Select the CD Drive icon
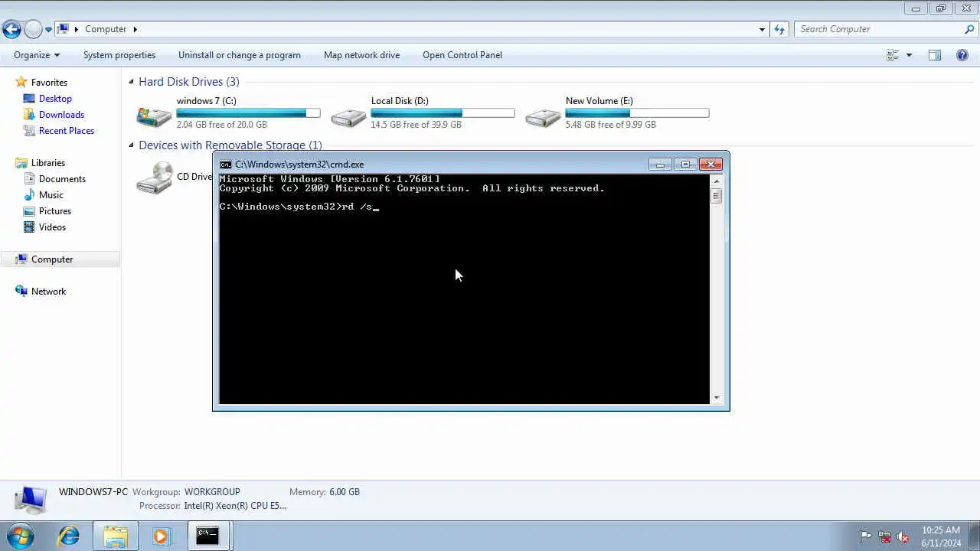The height and width of the screenshot is (551, 980). coord(154,178)
